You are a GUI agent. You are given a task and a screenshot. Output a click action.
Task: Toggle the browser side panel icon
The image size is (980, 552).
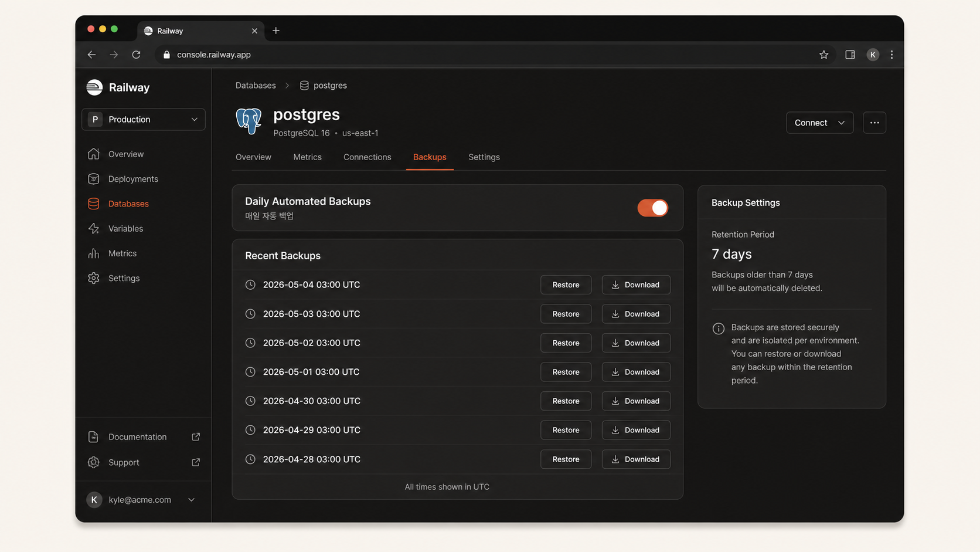click(x=850, y=55)
